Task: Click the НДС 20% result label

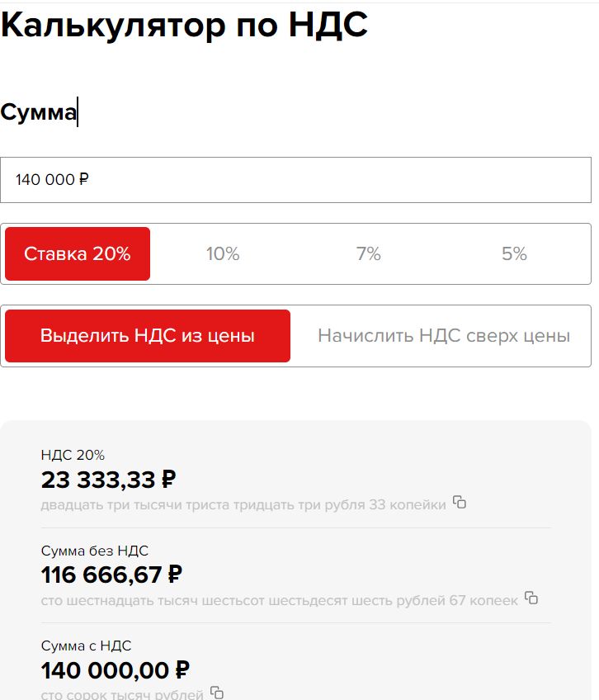Action: (73, 455)
